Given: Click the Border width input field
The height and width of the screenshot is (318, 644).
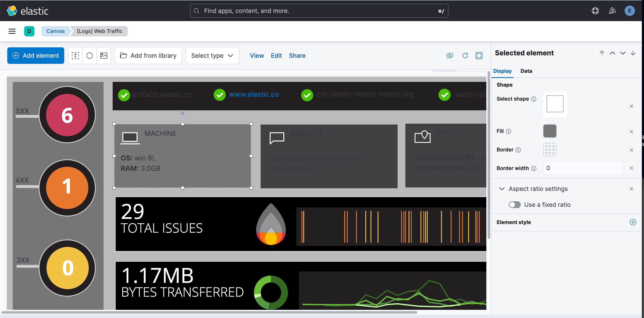Looking at the screenshot, I should coord(582,168).
